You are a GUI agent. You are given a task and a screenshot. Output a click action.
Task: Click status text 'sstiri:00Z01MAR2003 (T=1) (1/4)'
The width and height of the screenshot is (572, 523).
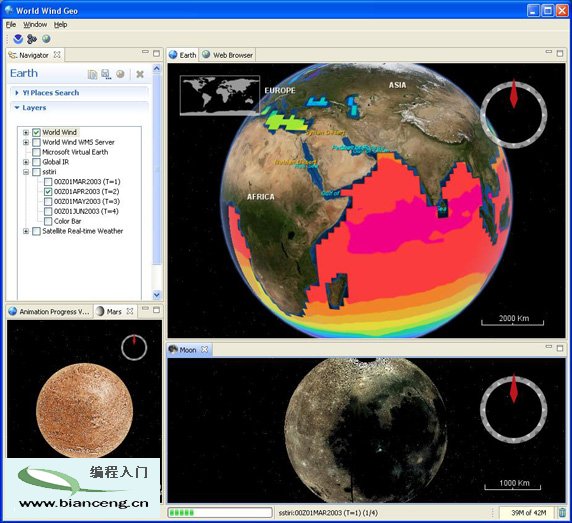tap(328, 513)
